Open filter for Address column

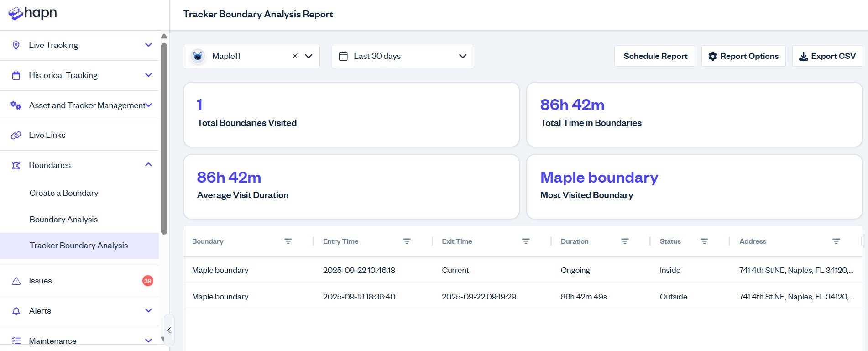pos(836,241)
